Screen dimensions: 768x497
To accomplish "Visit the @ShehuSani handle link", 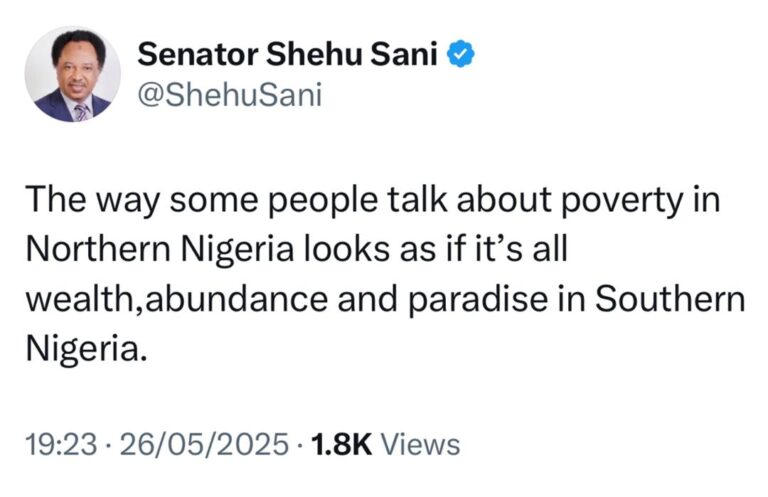I will click(x=230, y=95).
